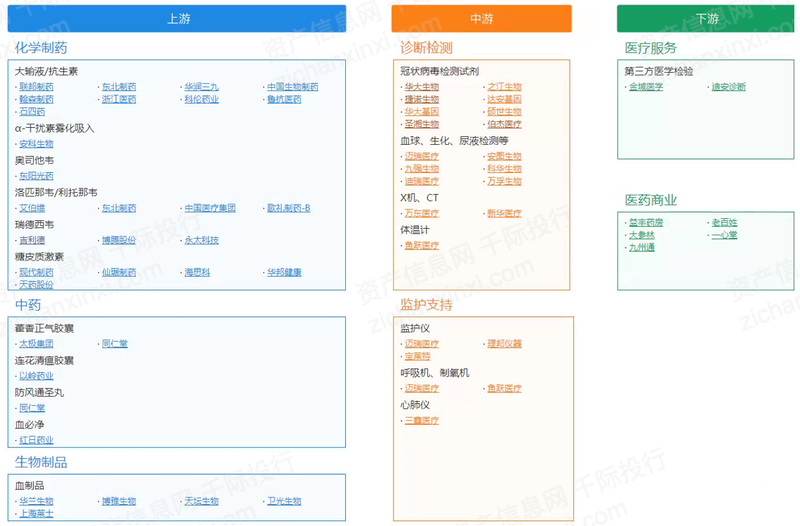Screen dimensions: 800x526
Task: Open the 硕世生物 link
Action: pyautogui.click(x=505, y=112)
